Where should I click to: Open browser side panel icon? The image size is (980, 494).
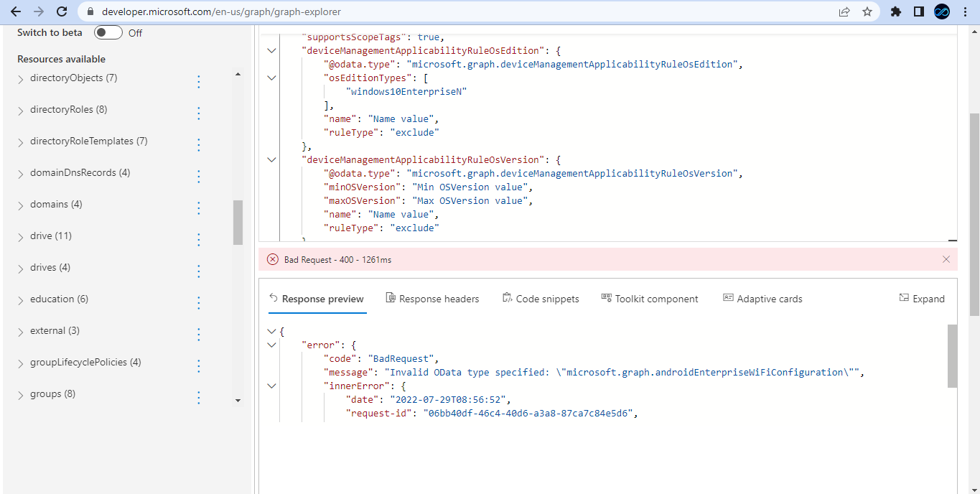[918, 11]
